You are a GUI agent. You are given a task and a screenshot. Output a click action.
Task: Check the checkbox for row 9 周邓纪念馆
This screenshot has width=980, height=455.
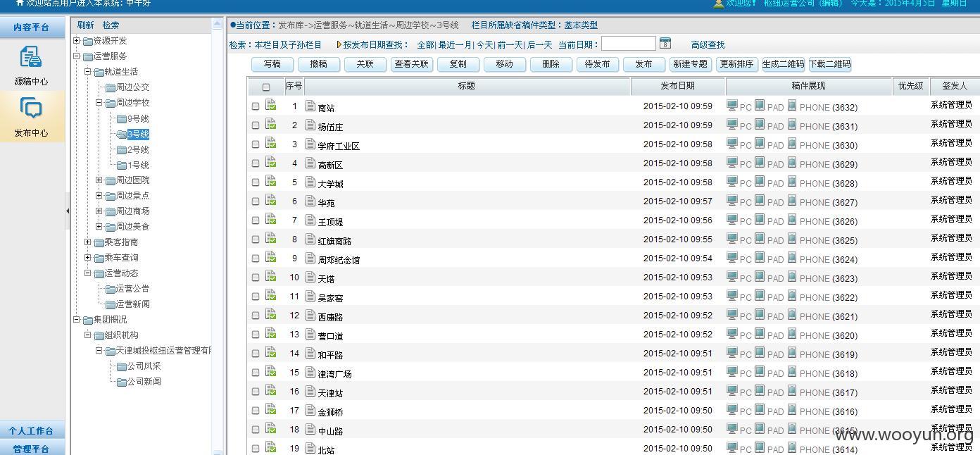[x=256, y=258]
